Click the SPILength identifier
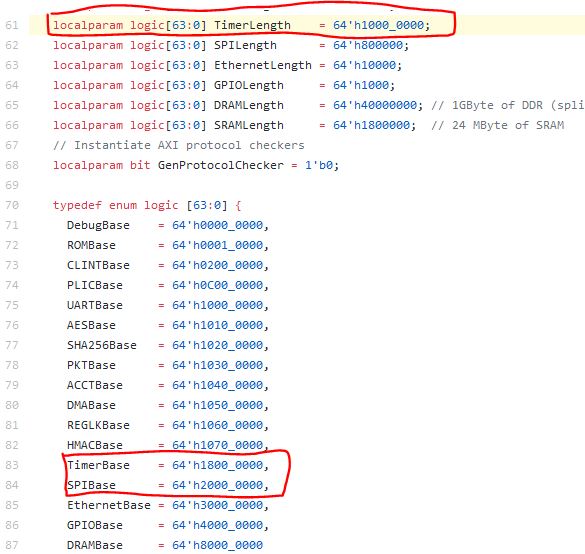This screenshot has height=554, width=585. click(x=245, y=46)
